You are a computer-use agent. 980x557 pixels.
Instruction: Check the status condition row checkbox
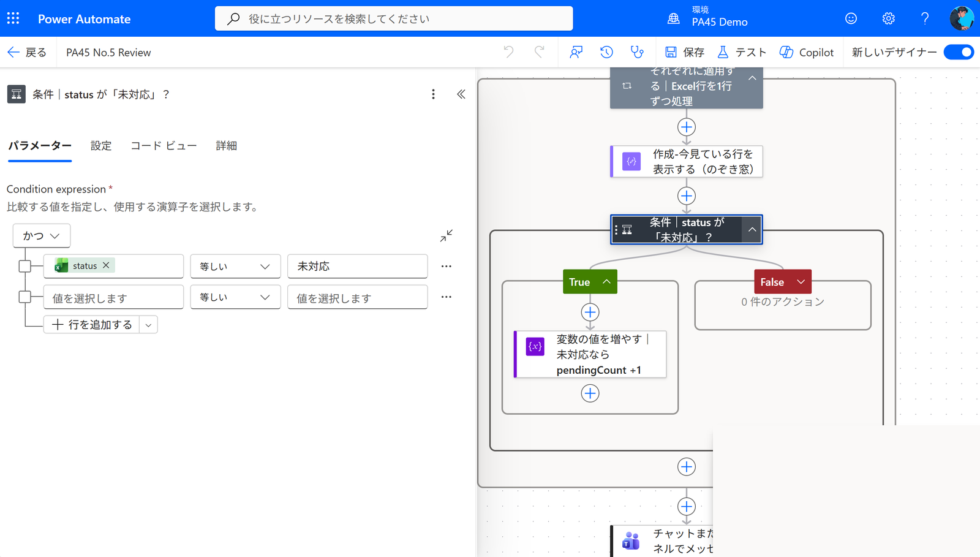pyautogui.click(x=25, y=266)
